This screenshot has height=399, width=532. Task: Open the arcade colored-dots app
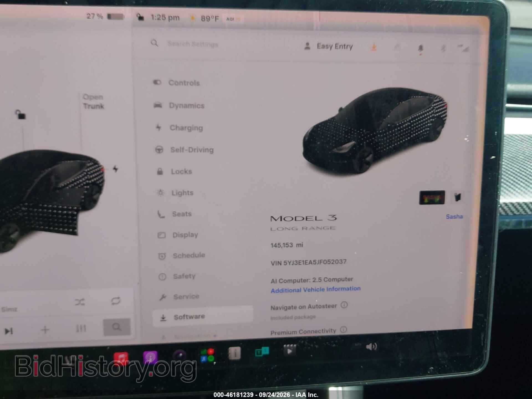tap(207, 355)
